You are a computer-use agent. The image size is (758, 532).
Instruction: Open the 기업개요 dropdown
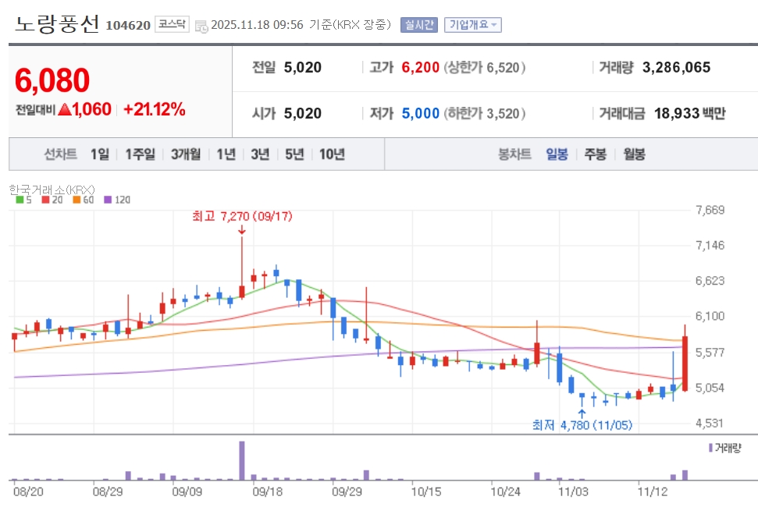[x=472, y=25]
